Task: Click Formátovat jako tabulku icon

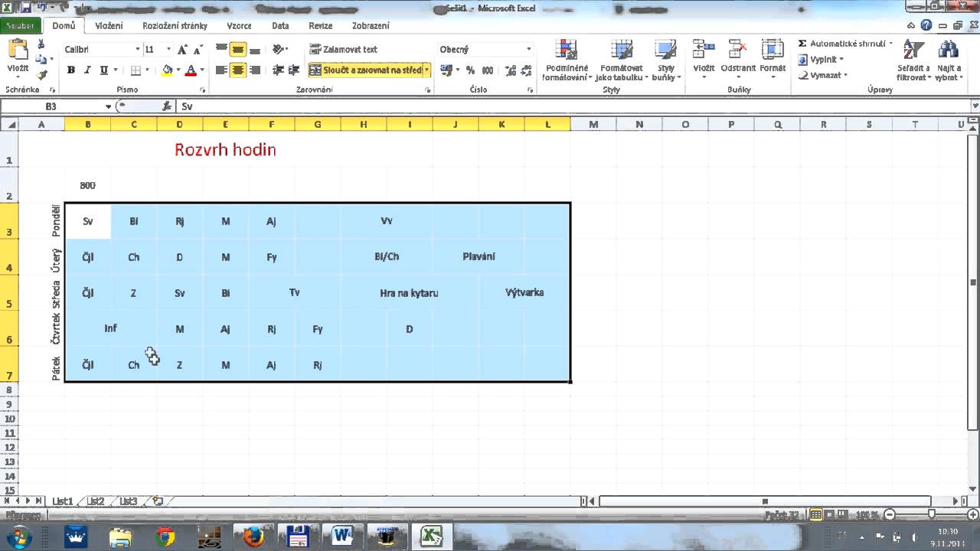Action: coord(621,50)
